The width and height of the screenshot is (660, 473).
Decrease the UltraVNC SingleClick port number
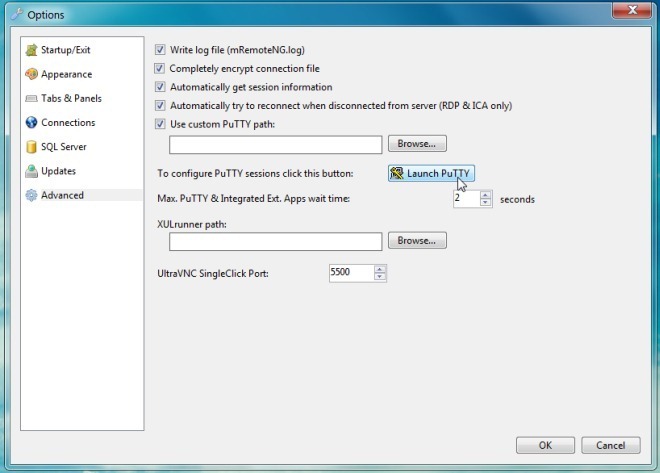[x=380, y=277]
